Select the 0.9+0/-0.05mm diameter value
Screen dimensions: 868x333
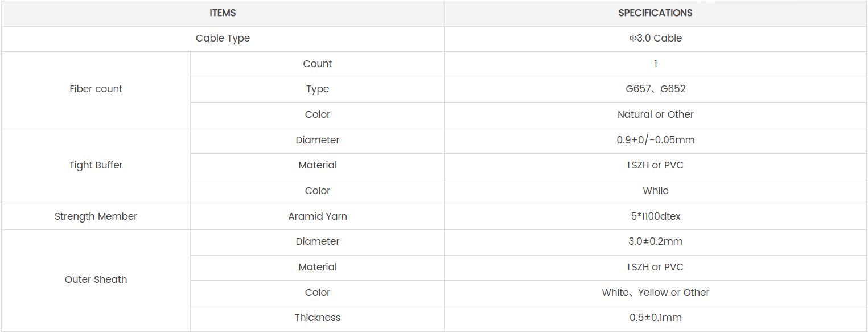point(655,140)
